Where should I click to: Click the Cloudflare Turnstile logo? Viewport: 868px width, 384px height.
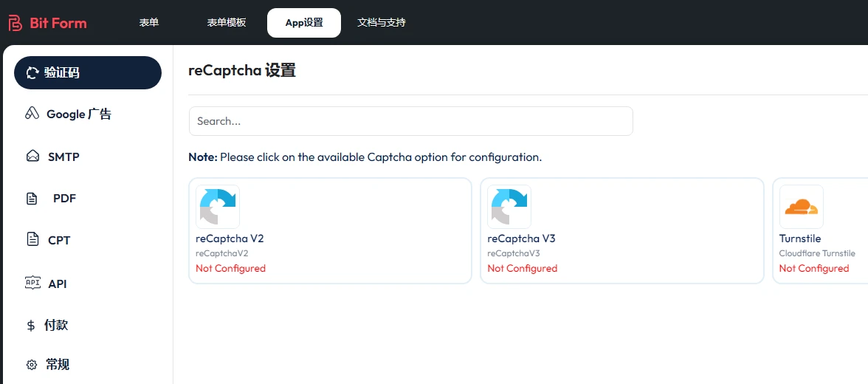[801, 207]
